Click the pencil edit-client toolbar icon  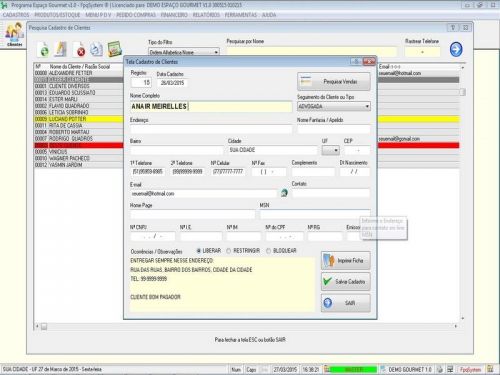pos(61,49)
